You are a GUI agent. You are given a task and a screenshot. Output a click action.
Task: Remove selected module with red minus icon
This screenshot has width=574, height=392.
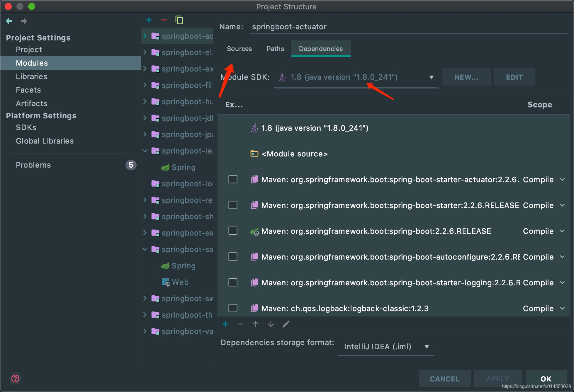[x=164, y=20]
